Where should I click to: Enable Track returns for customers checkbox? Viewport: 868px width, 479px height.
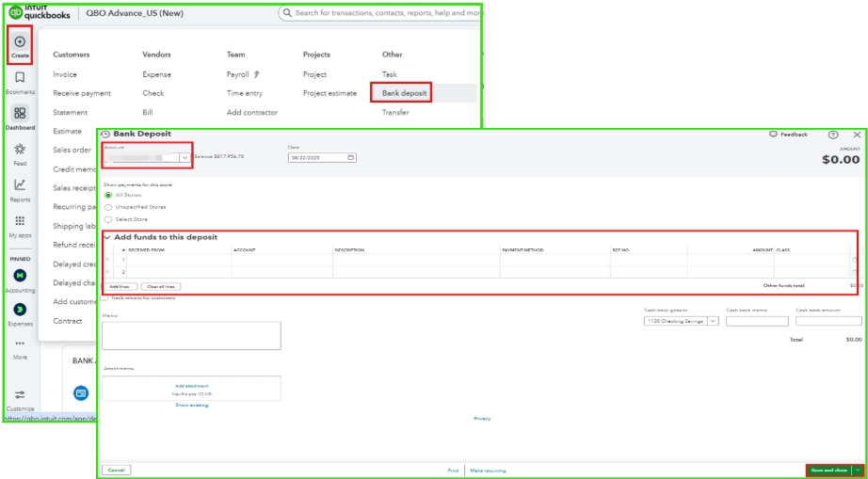(105, 297)
